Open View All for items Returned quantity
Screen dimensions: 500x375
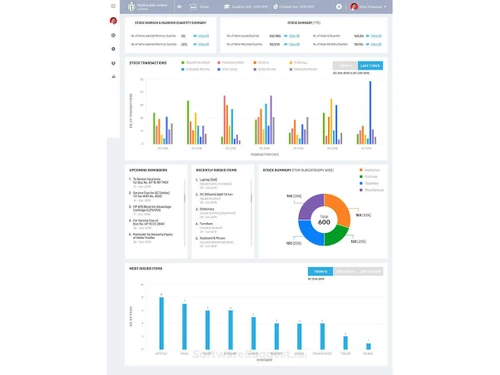(x=294, y=44)
